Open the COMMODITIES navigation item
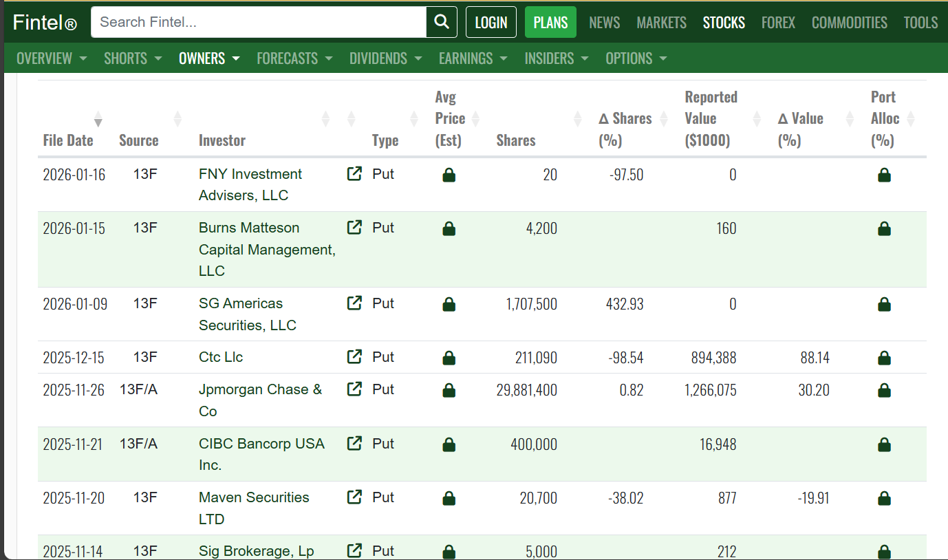Image resolution: width=948 pixels, height=560 pixels. pos(849,23)
